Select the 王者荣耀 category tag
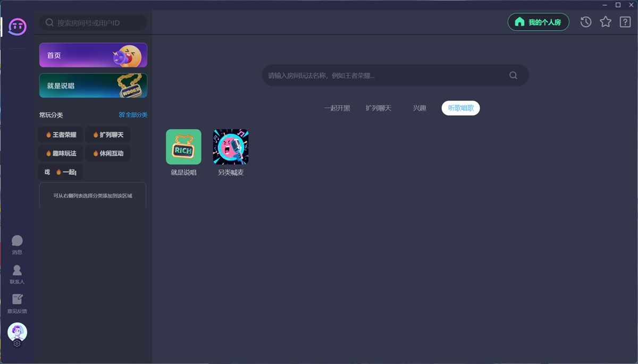 [x=61, y=135]
